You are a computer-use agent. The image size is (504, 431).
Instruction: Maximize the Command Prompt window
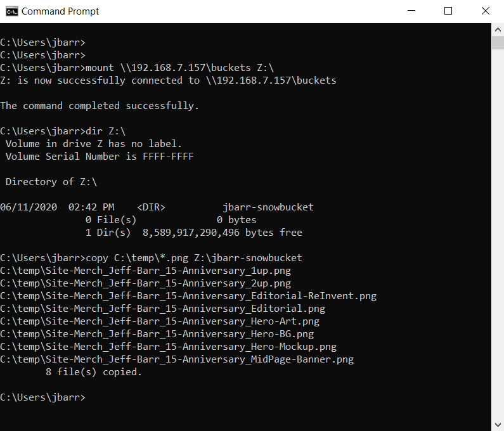449,11
